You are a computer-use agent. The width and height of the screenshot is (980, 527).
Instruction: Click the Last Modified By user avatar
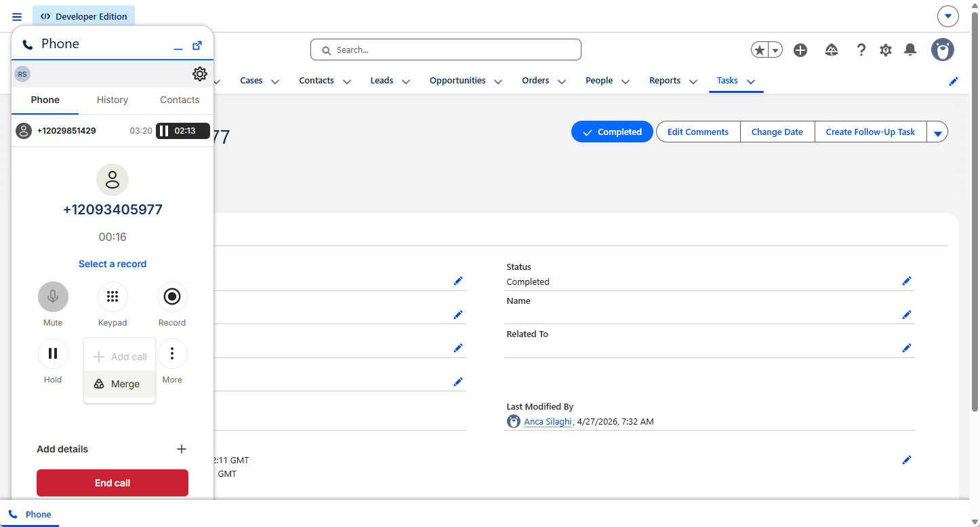(x=514, y=422)
